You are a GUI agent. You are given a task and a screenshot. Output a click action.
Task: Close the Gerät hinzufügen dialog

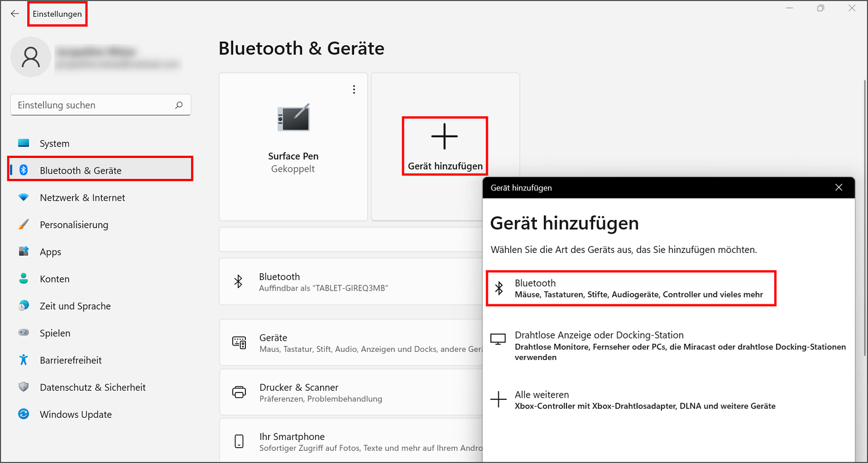coord(839,188)
